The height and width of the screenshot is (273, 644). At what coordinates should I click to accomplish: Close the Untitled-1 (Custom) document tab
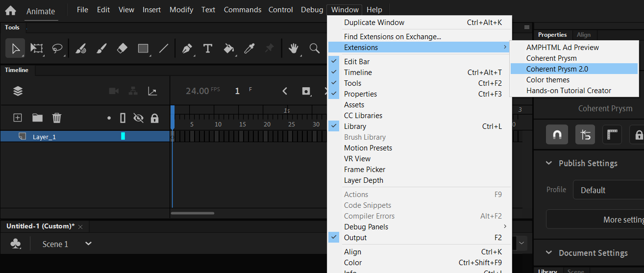click(x=80, y=226)
